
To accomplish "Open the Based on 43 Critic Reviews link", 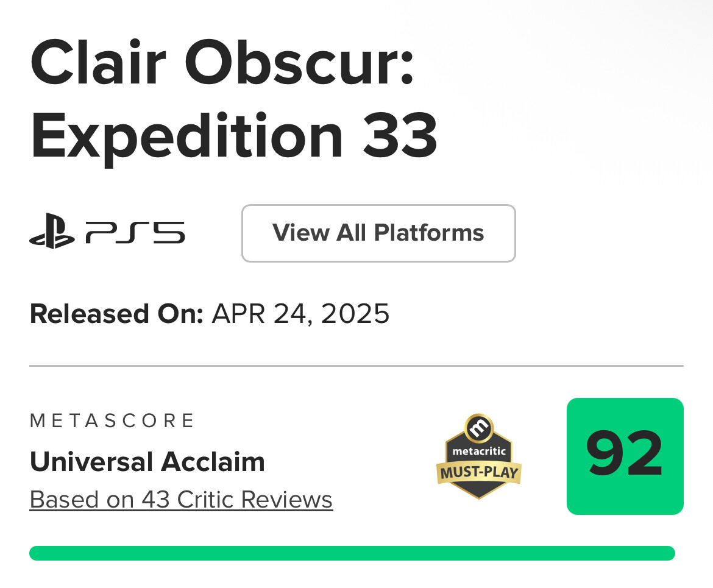I will tap(181, 500).
